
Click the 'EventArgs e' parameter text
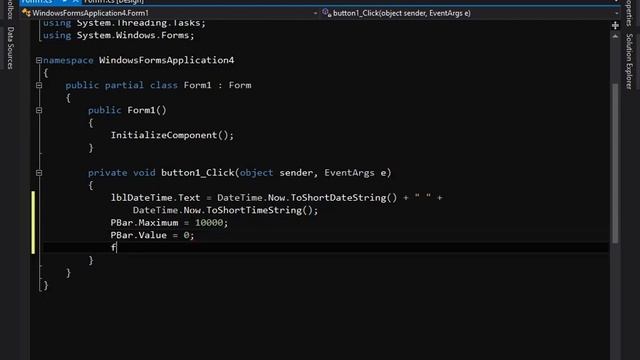click(355, 173)
